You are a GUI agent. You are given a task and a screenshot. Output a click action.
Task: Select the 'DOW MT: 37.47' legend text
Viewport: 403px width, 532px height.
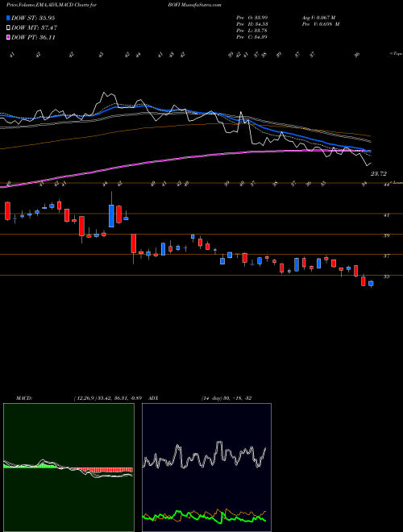pos(35,27)
